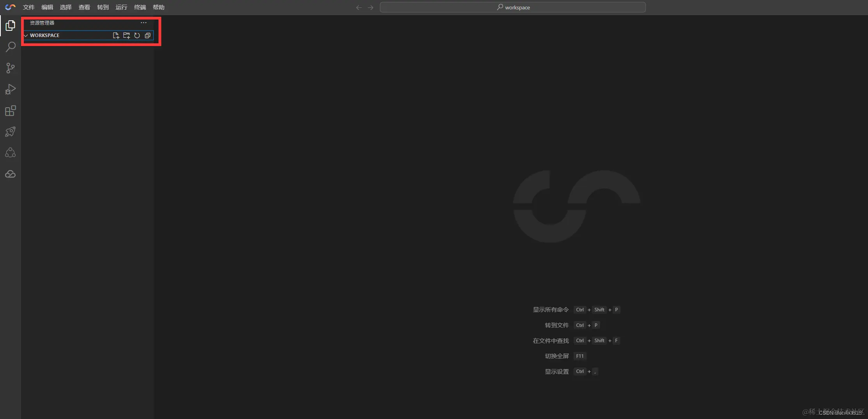Open the 帮助 menu
The image size is (868, 419).
159,7
